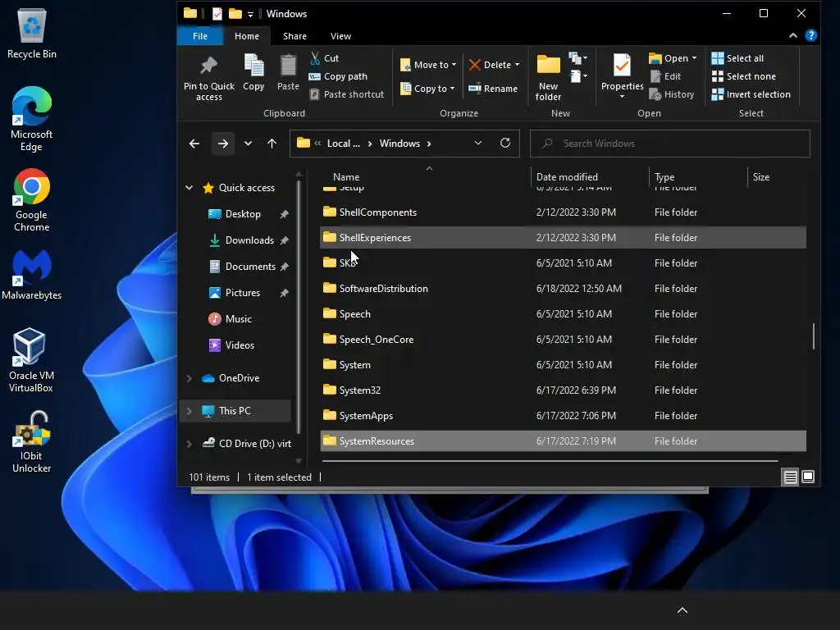Select the SystemApps folder
The image size is (840, 630).
tap(563, 416)
